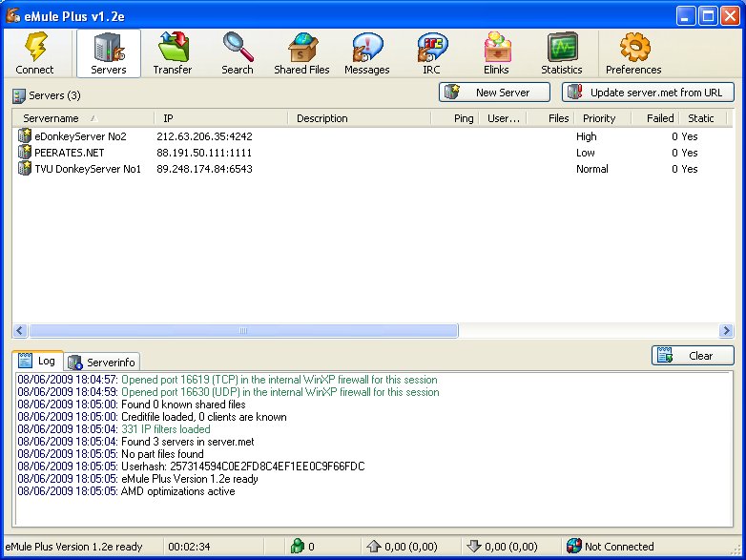Click eDonkeyServer No2 server icon

click(x=24, y=136)
